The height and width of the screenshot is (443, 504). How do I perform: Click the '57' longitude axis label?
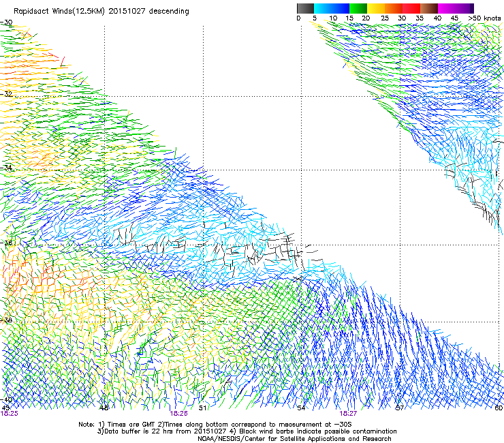[400, 408]
